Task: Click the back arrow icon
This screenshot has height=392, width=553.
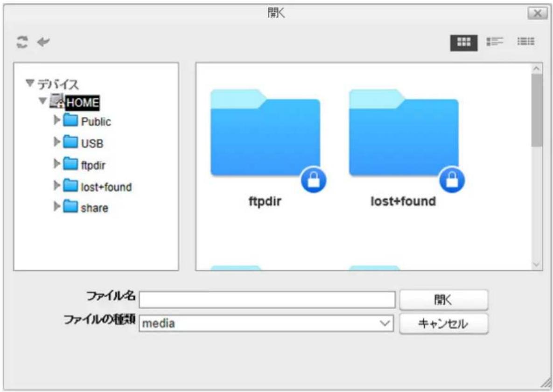Action: 44,42
